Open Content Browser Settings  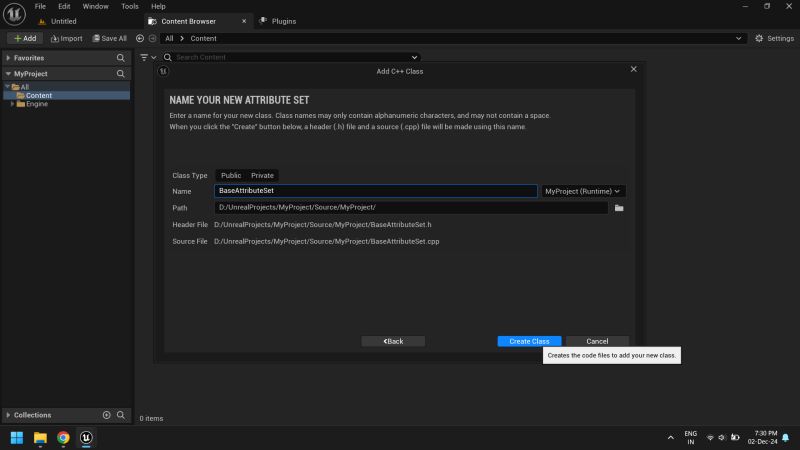(774, 38)
